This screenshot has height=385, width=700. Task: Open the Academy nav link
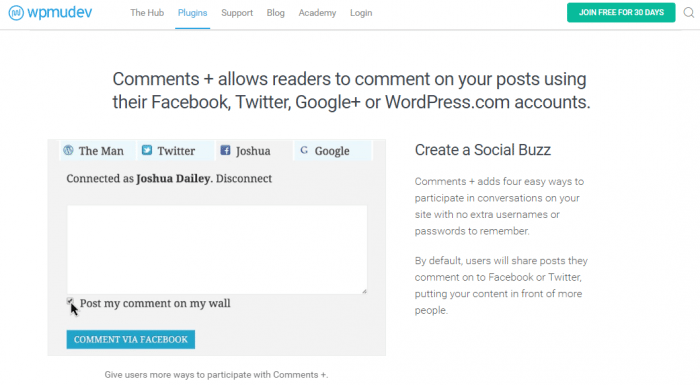[317, 13]
